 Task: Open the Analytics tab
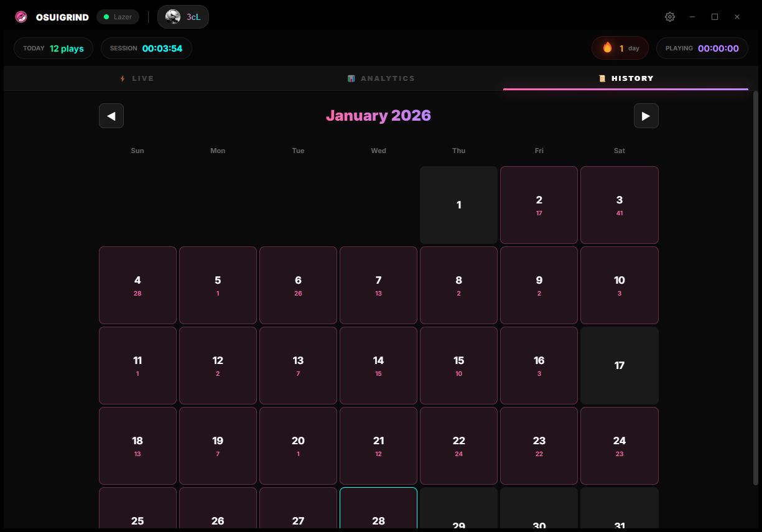[x=381, y=78]
